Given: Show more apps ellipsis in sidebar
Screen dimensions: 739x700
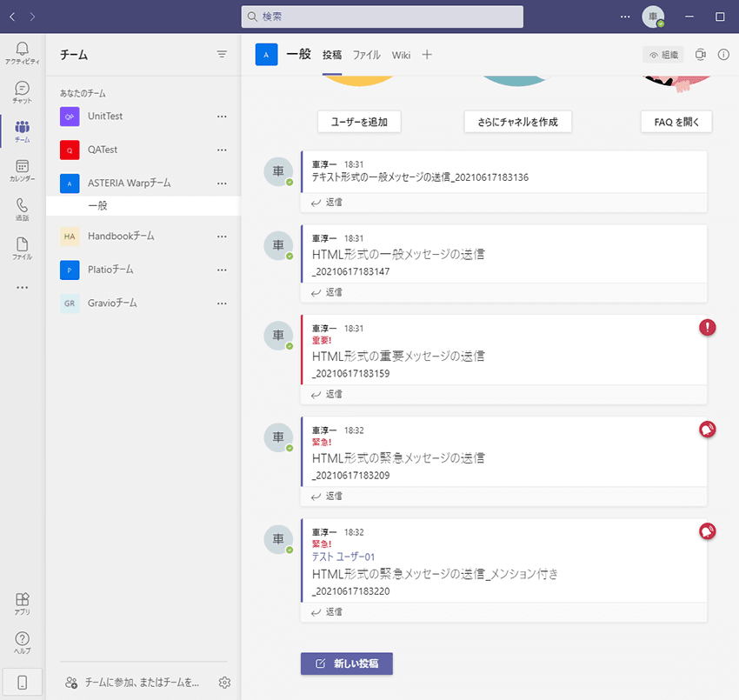Looking at the screenshot, I should [x=22, y=287].
